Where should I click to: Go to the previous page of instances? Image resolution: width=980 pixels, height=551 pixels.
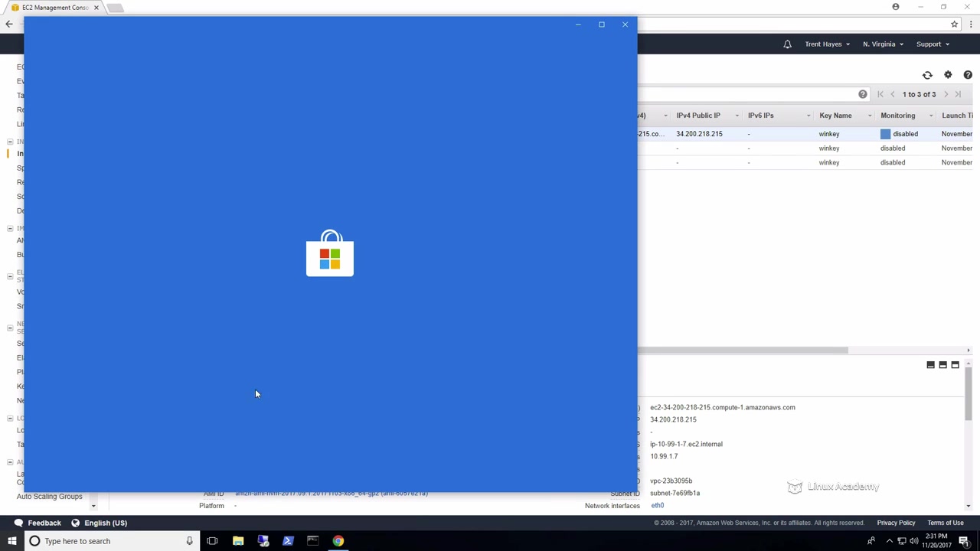[893, 94]
